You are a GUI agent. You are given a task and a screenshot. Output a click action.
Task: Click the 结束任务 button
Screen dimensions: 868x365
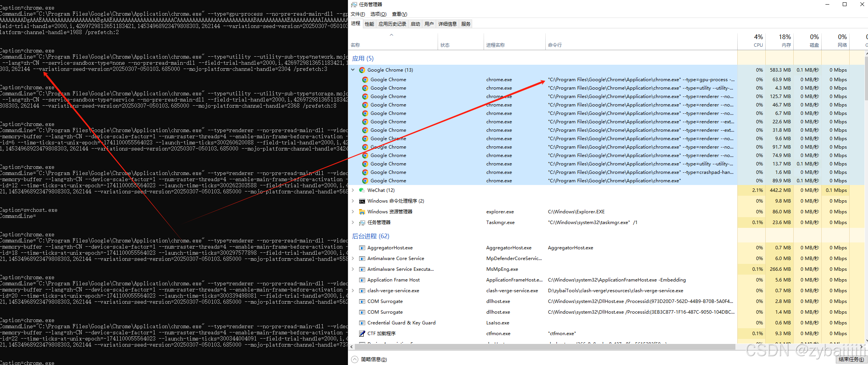pos(851,359)
